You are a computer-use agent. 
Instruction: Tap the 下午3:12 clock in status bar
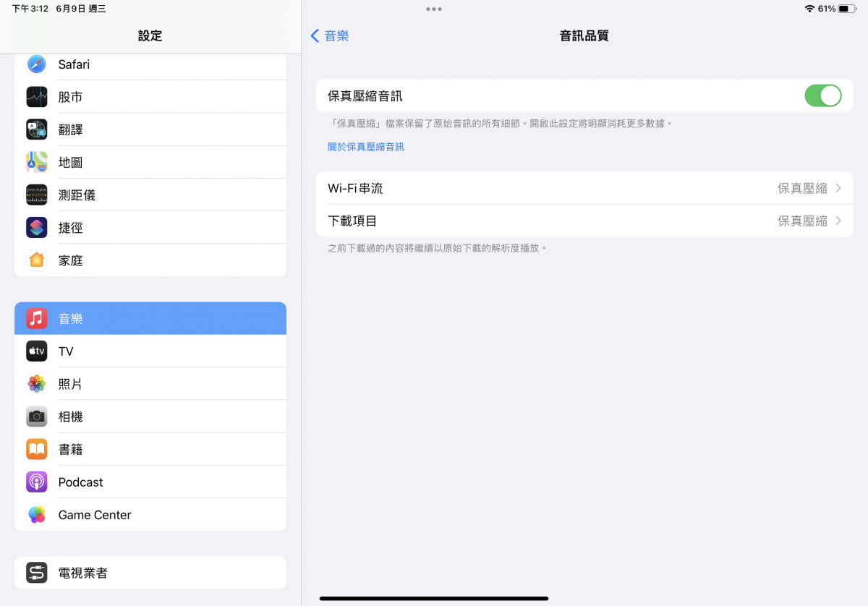pyautogui.click(x=30, y=9)
